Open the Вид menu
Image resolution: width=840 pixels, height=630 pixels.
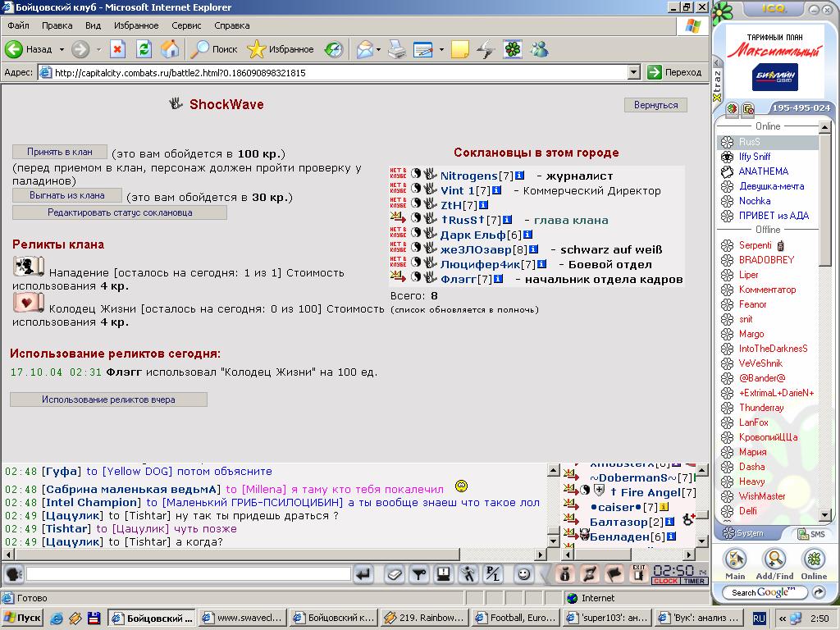coord(93,25)
